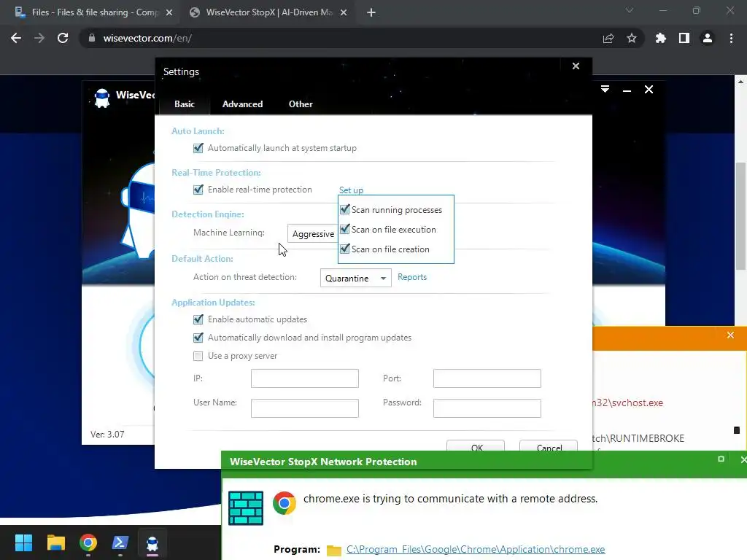747x560 pixels.
Task: Open the tab search chevron in Chrome
Action: pos(630,10)
